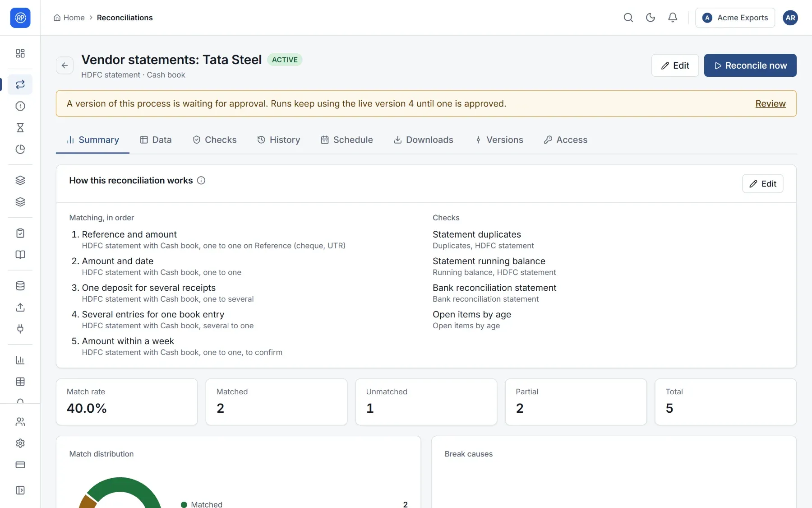Click rule "Reference and amount"
This screenshot has width=812, height=508.
pos(129,234)
